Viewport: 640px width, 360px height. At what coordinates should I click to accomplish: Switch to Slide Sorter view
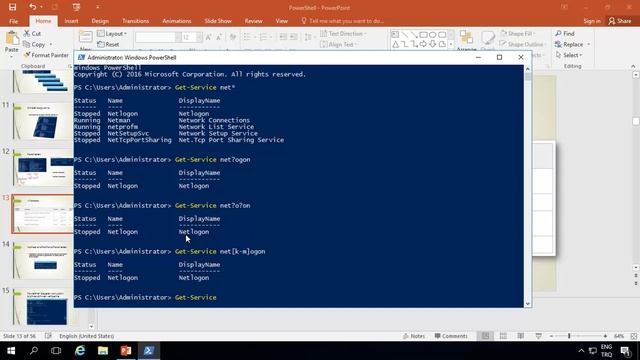click(503, 336)
